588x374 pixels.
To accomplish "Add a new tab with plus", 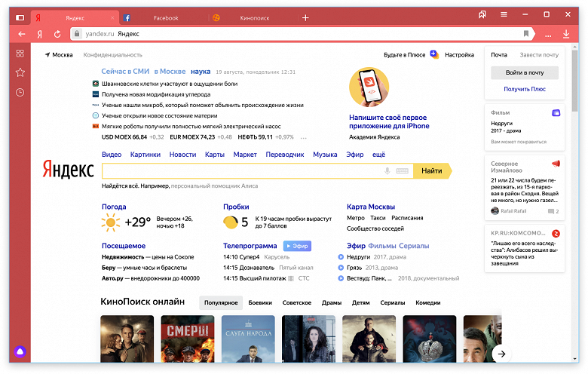I will click(x=305, y=17).
